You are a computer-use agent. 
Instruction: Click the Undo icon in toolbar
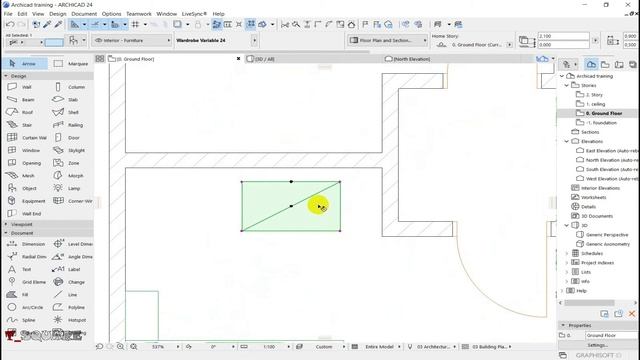[x=10, y=24]
